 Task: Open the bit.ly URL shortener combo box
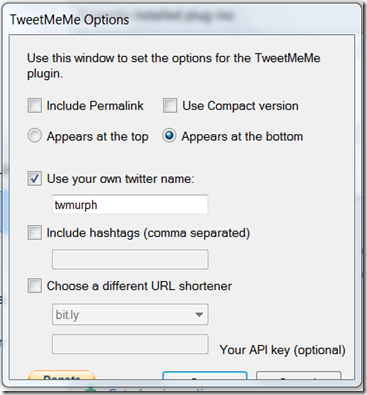130,314
